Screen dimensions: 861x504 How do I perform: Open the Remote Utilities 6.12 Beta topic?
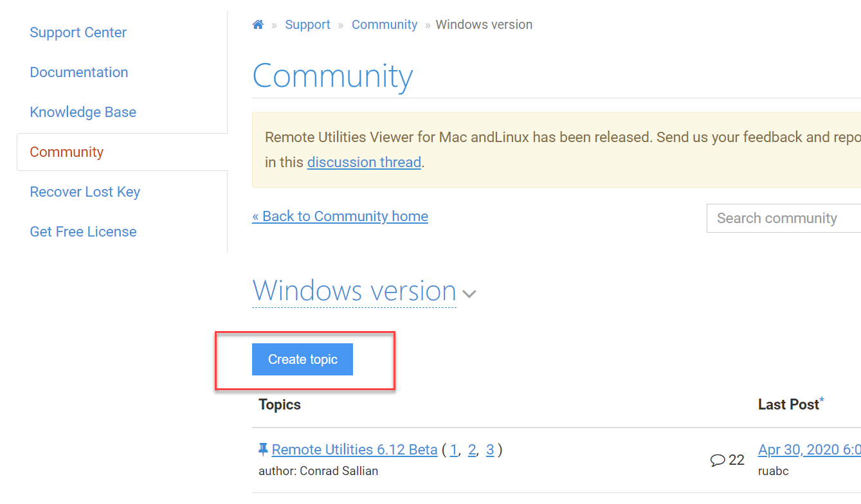point(354,449)
